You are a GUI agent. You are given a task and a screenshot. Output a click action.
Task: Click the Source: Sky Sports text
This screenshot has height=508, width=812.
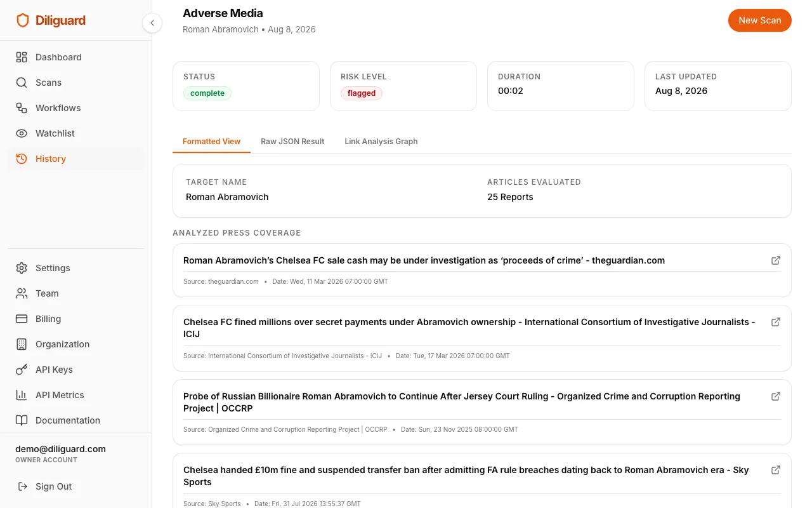(x=212, y=504)
